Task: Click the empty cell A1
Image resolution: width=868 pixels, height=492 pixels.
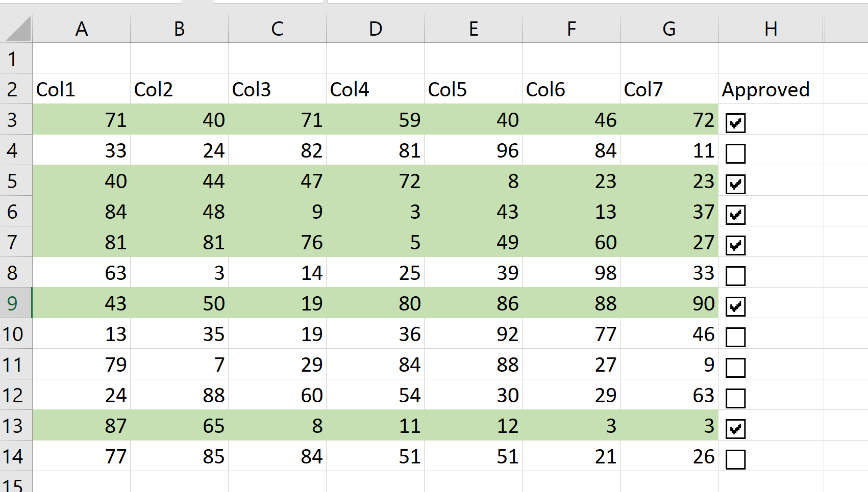Action: 81,59
